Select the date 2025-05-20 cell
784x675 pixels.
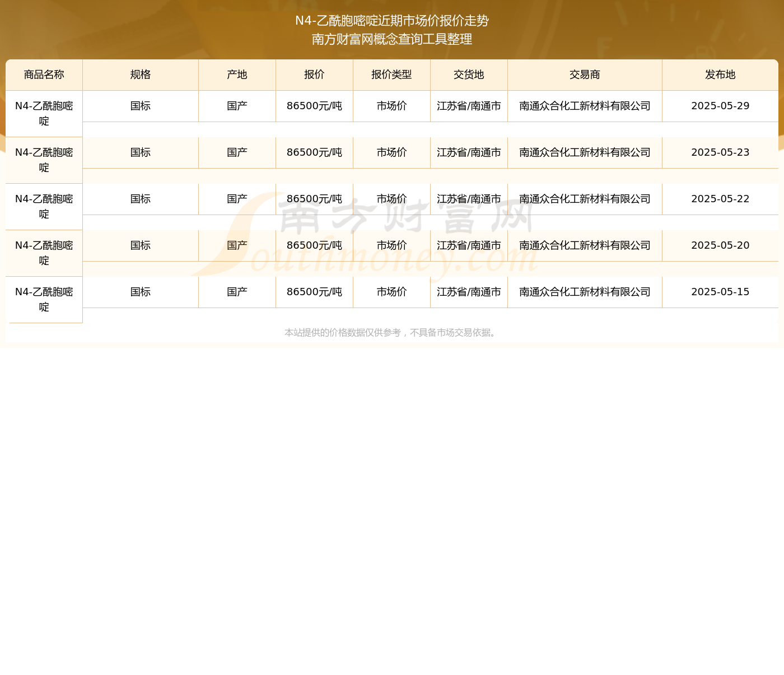(720, 245)
